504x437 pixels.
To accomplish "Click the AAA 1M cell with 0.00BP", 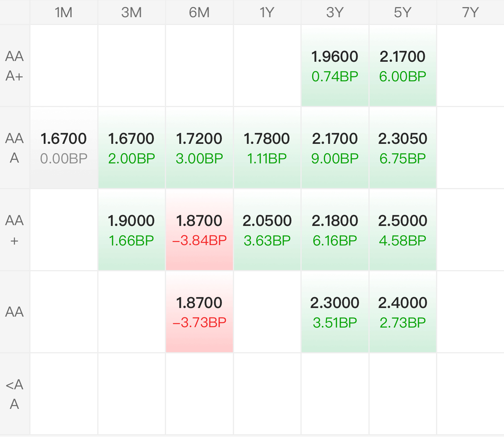I will [64, 148].
